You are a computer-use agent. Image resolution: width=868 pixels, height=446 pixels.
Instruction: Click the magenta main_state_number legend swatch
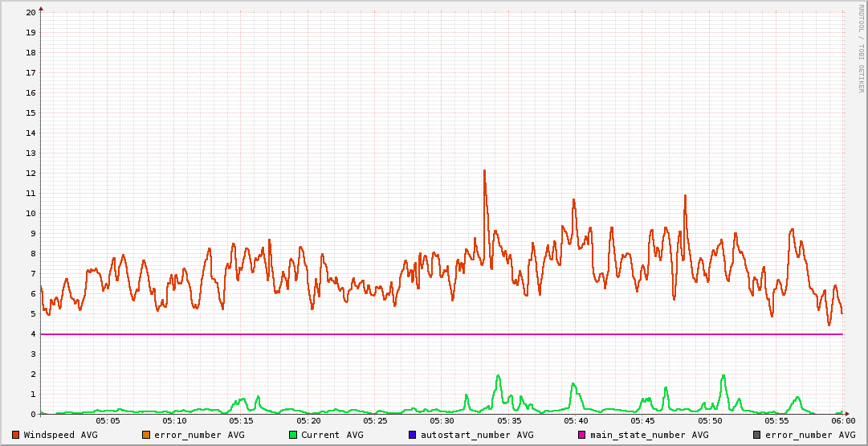pos(581,435)
